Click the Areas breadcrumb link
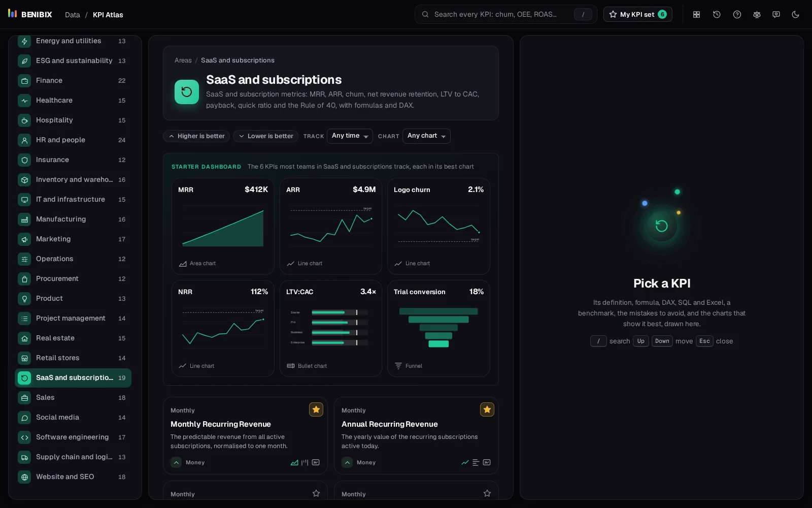The height and width of the screenshot is (508, 812). [x=183, y=60]
